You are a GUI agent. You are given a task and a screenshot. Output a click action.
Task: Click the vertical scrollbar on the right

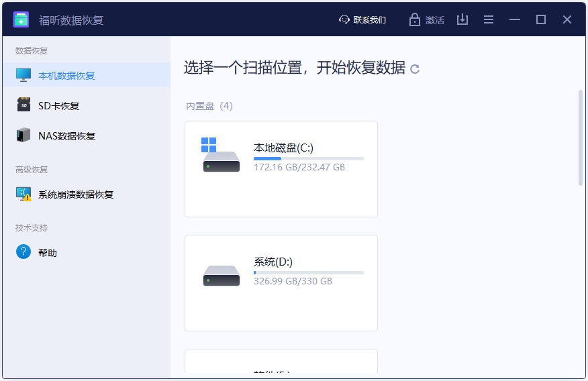pyautogui.click(x=581, y=137)
